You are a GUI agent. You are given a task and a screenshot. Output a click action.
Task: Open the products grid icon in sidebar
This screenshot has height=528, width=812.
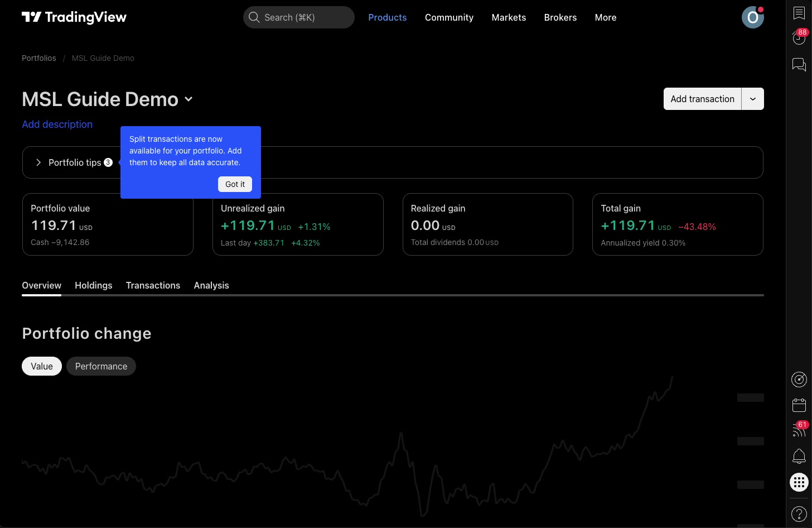point(799,482)
